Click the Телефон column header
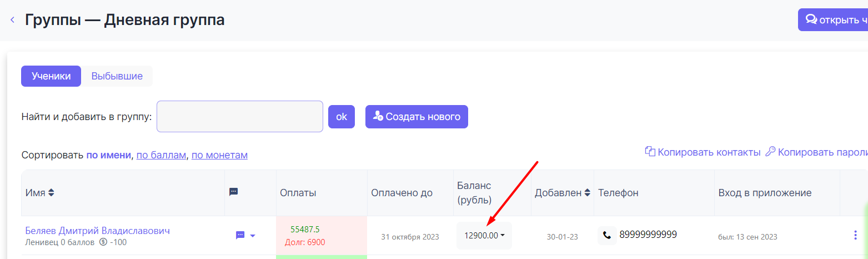This screenshot has width=868, height=259. pyautogui.click(x=618, y=193)
